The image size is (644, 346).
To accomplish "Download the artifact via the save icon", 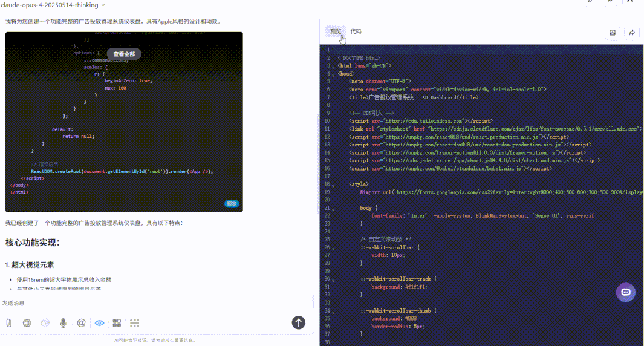I will [613, 33].
